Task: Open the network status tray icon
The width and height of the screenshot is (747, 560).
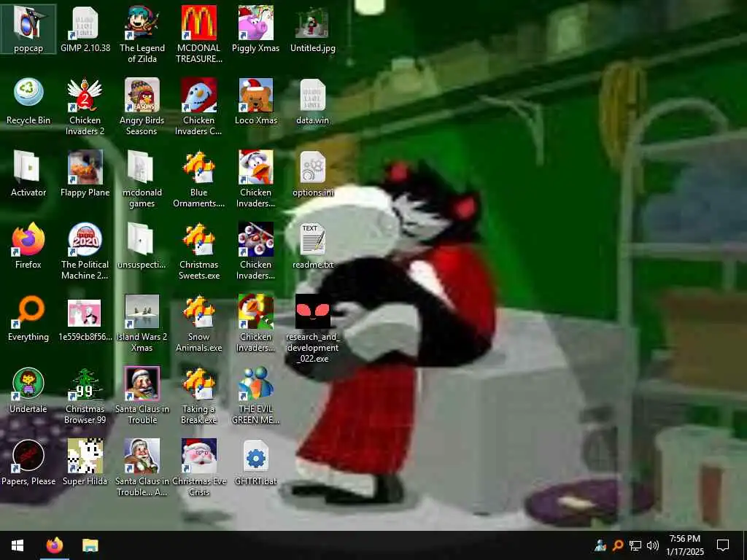Action: coord(635,545)
